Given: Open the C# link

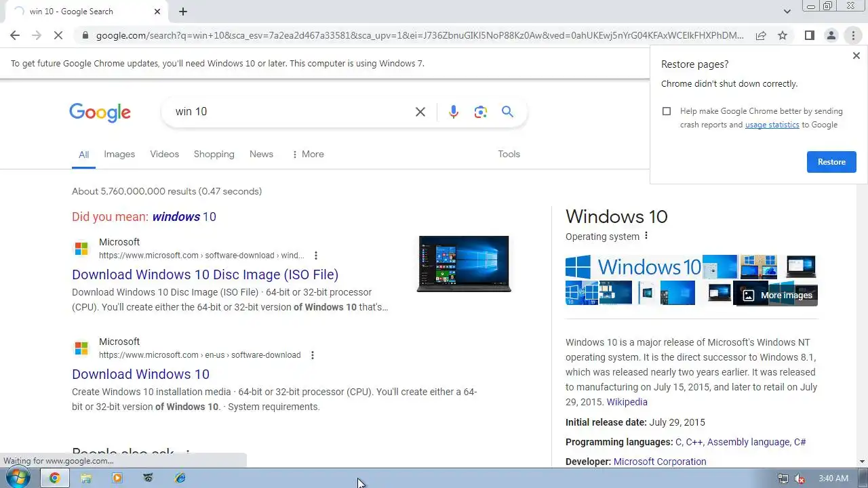Looking at the screenshot, I should 800,442.
